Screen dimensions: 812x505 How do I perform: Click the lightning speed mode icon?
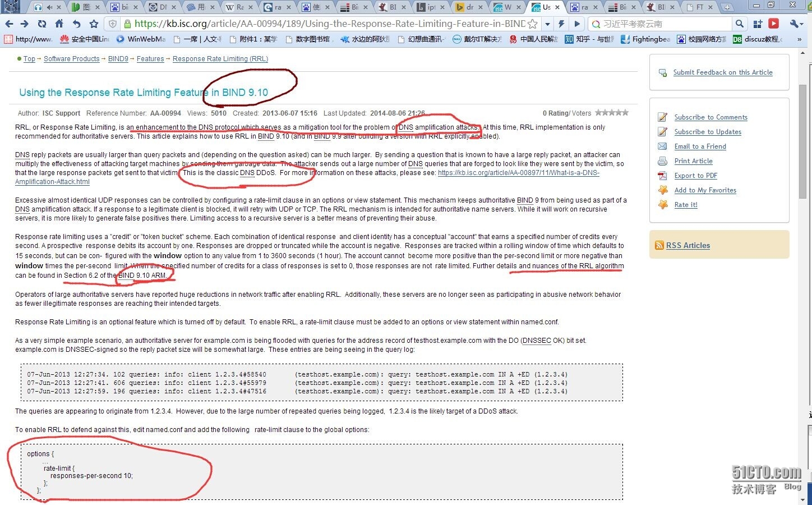tap(561, 24)
